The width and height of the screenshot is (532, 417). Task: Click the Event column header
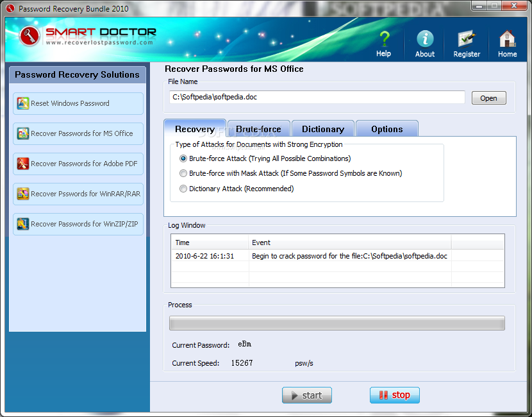(350, 243)
